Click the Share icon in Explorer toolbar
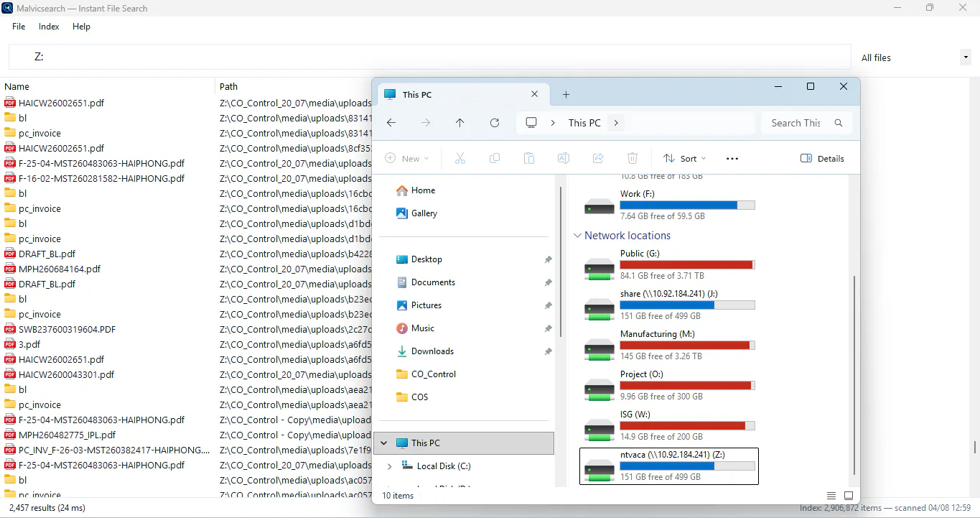This screenshot has width=980, height=518. click(598, 158)
